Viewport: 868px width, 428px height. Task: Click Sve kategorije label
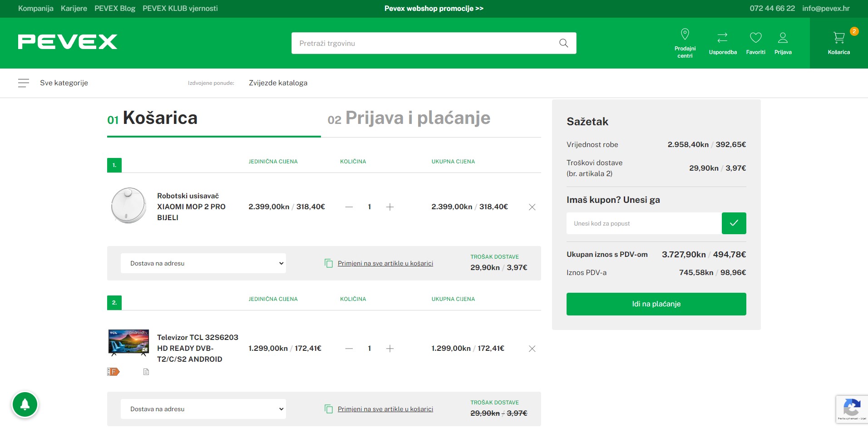64,83
